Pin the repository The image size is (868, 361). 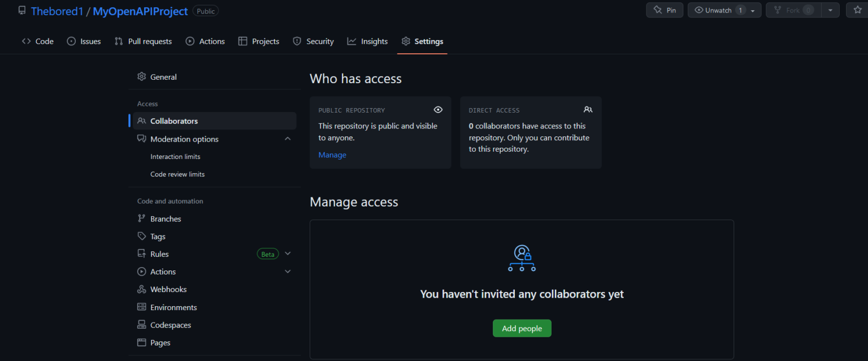point(664,10)
